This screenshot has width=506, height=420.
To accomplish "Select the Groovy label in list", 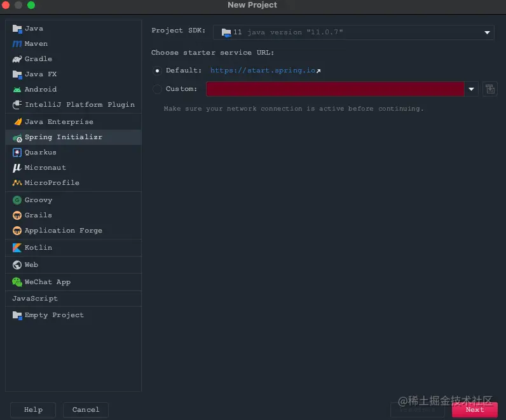I will 38,200.
